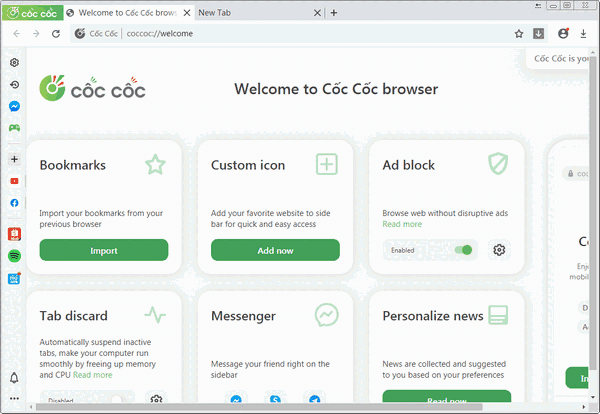Open the blue Học tập sidebar icon
The height and width of the screenshot is (414, 600).
15,278
